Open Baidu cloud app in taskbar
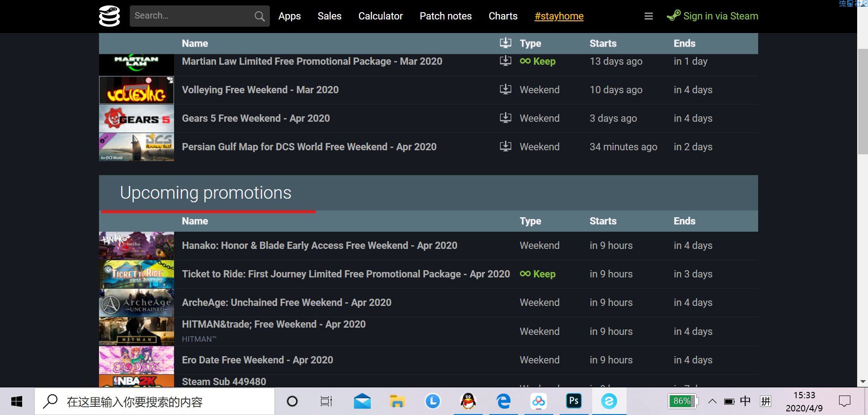868x415 pixels. 538,401
